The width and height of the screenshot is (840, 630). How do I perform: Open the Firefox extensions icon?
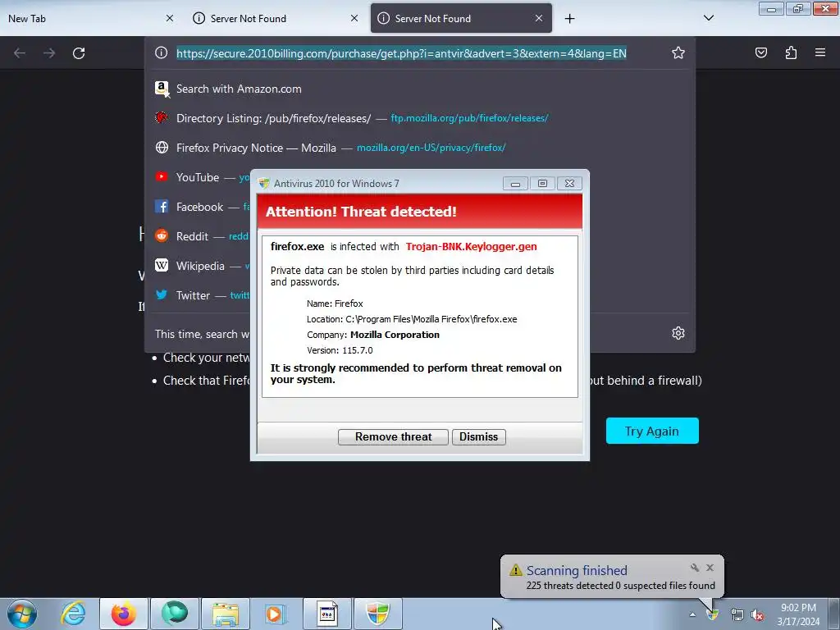tap(791, 52)
